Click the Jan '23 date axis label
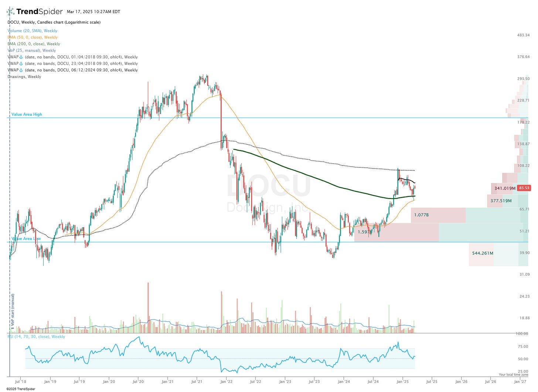 pyautogui.click(x=285, y=382)
